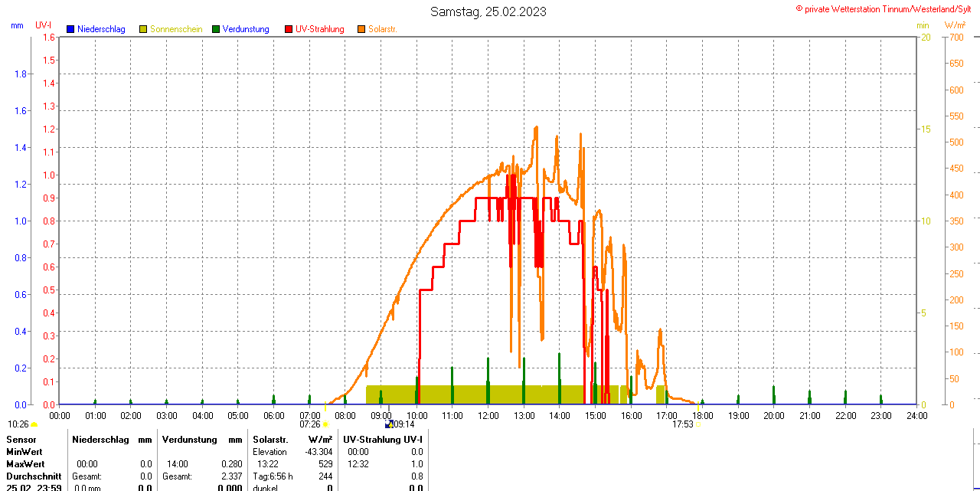Click the 12:00 time axis label
Viewport: 980px width, 491px height.
[x=488, y=415]
